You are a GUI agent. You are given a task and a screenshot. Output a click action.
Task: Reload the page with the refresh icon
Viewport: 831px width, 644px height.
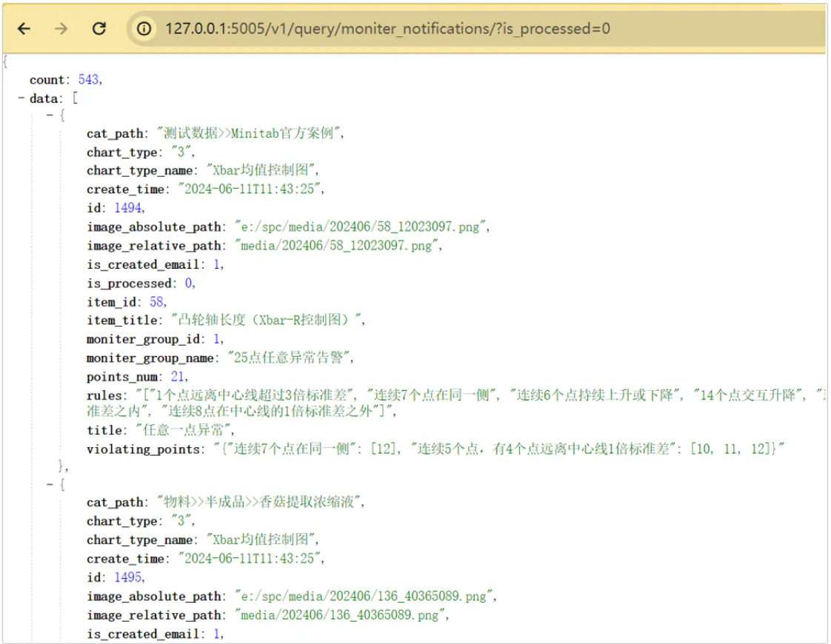pos(99,29)
